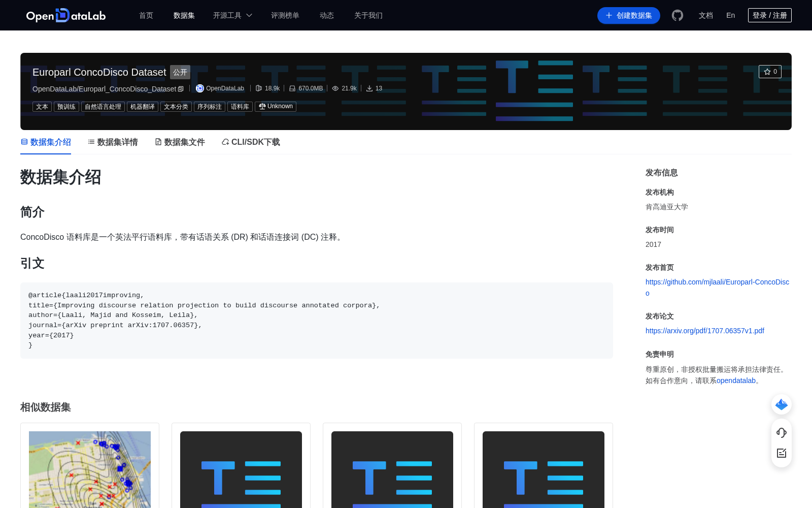Open the floating blue bird assistant icon
Viewport: 812px width, 508px height.
point(782,404)
